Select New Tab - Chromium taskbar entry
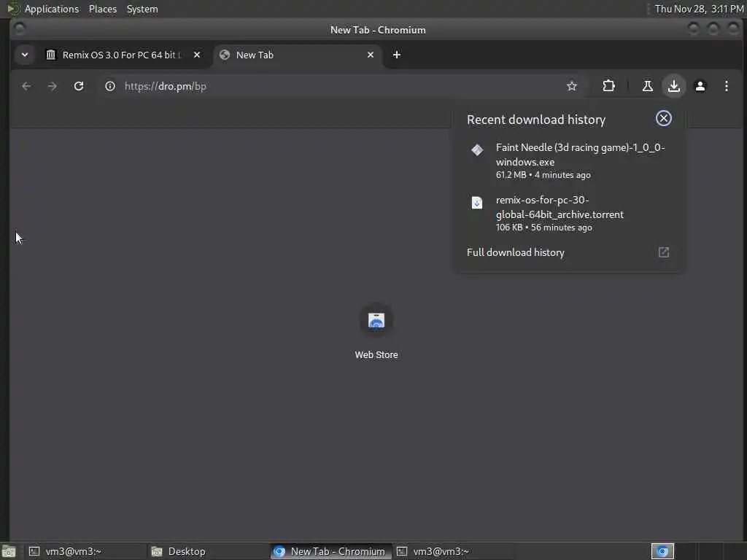747x560 pixels. tap(330, 551)
